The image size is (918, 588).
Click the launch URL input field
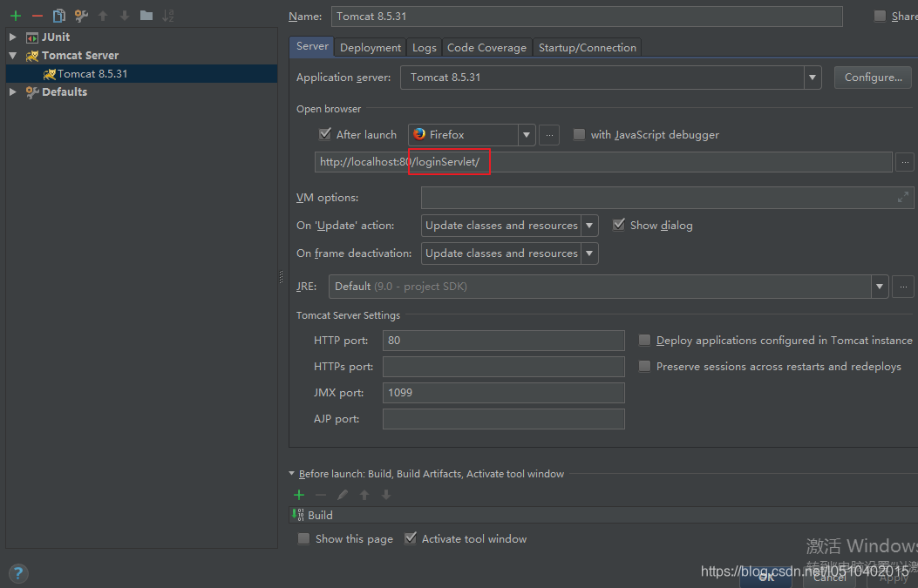pyautogui.click(x=603, y=162)
